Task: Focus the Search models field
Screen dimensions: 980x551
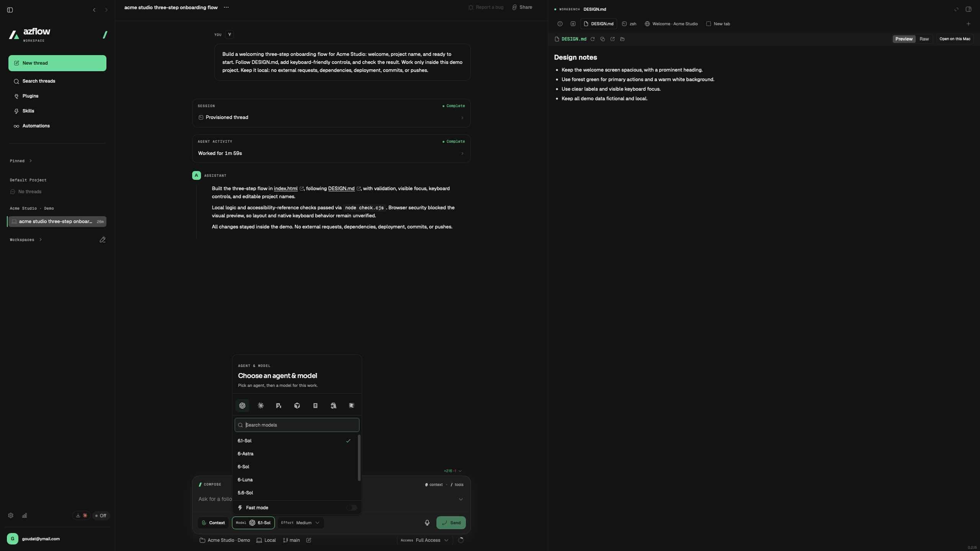Action: pyautogui.click(x=297, y=425)
